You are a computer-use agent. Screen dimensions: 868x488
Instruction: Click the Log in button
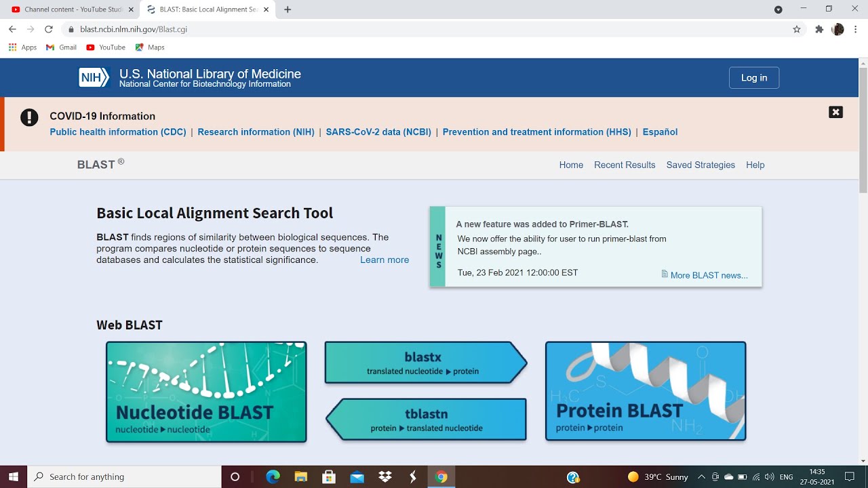[x=754, y=78]
